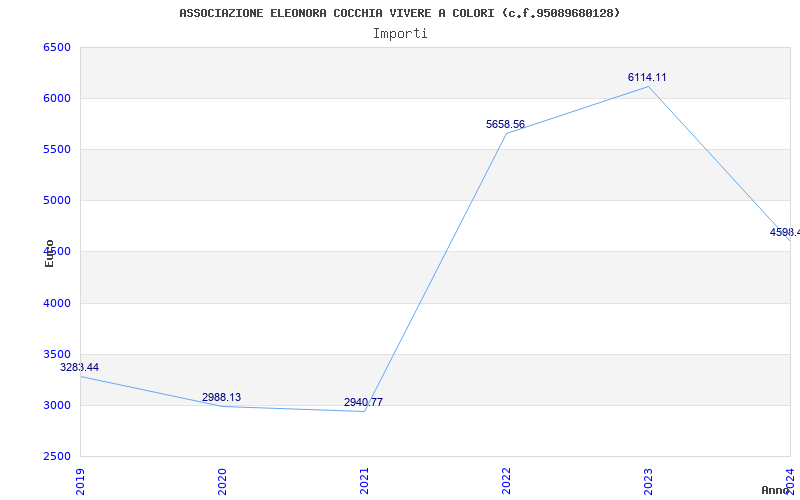Select the 2988.13 data label

[x=221, y=397]
